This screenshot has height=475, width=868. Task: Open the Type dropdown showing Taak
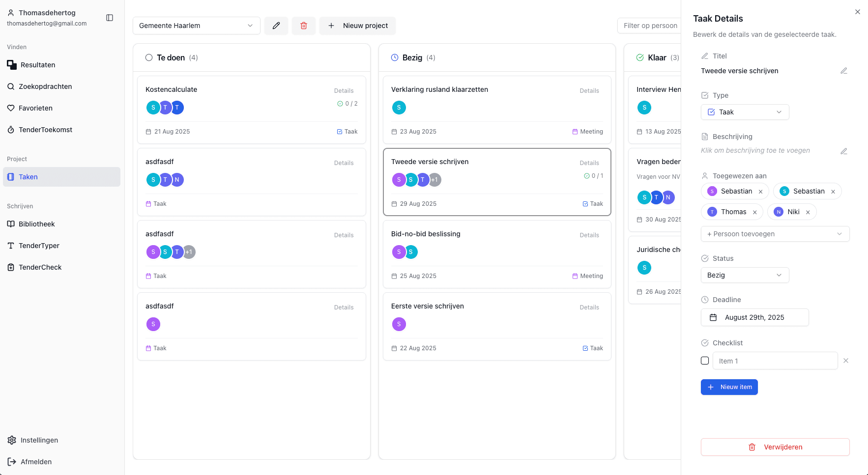(x=745, y=112)
